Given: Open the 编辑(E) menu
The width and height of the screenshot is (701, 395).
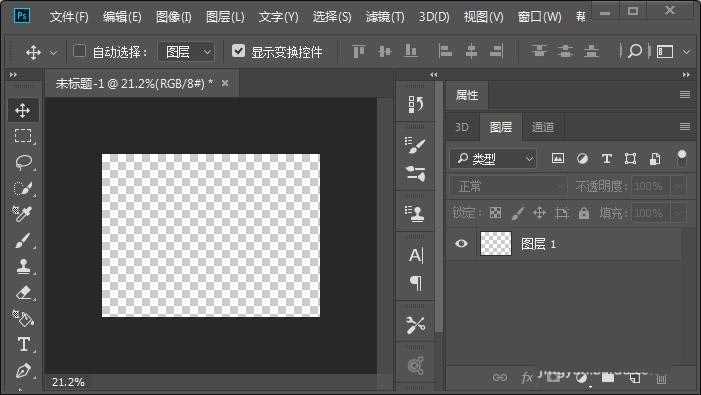Looking at the screenshot, I should click(x=122, y=17).
